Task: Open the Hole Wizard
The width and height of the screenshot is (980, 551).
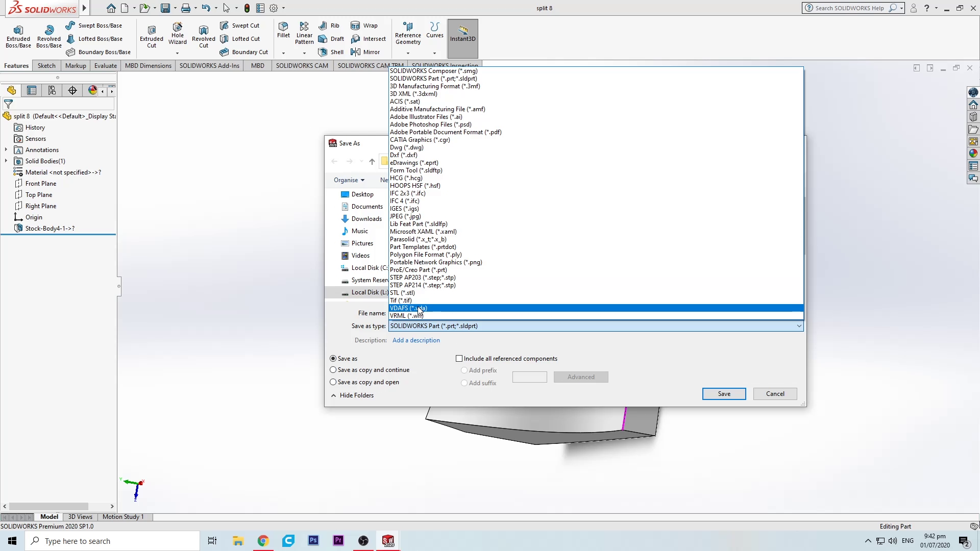Action: pyautogui.click(x=178, y=34)
